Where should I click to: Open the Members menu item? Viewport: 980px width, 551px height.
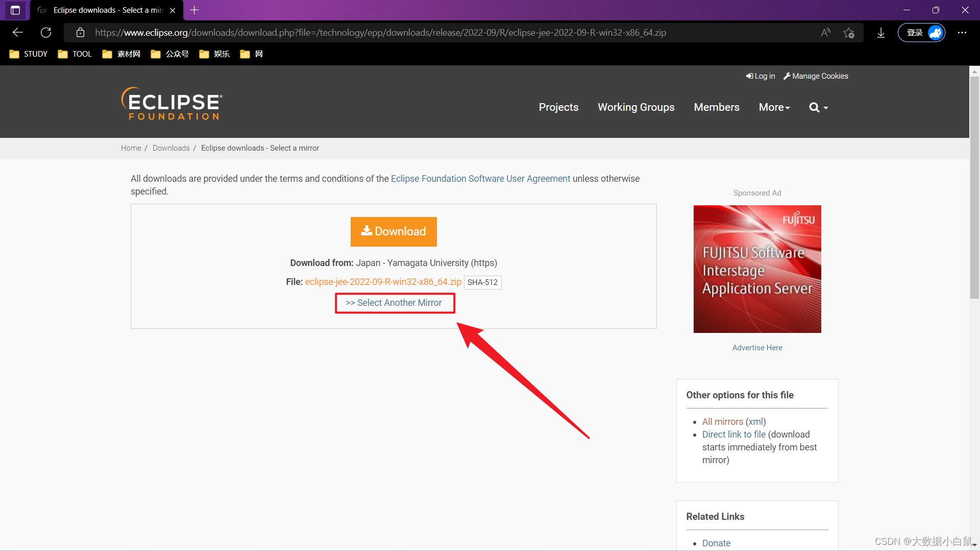point(717,107)
